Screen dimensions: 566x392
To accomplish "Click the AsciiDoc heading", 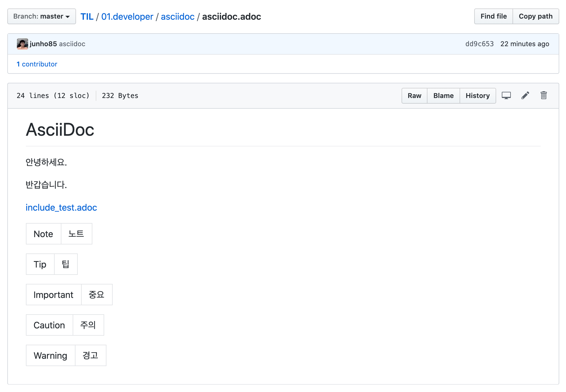I will [x=60, y=130].
